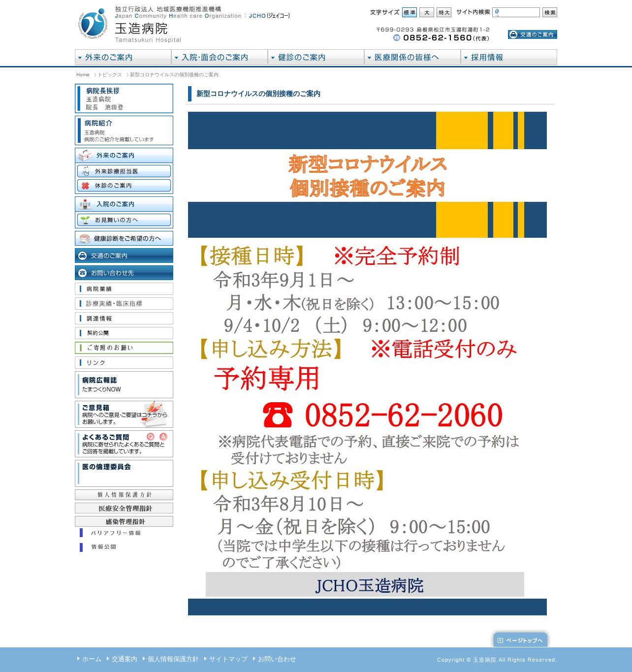This screenshot has width=632, height=672.
Task: Open footer 交通案内 link
Action: tap(124, 659)
